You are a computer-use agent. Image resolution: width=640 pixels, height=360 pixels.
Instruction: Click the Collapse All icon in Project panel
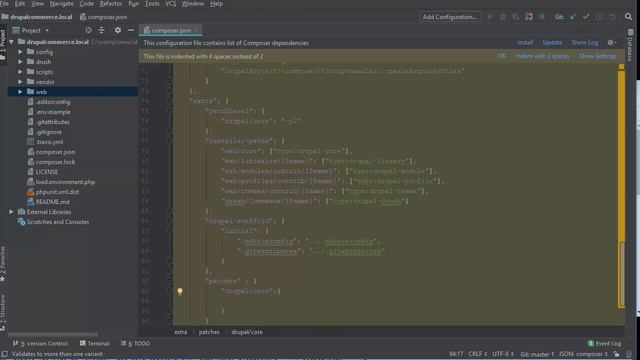tap(101, 30)
